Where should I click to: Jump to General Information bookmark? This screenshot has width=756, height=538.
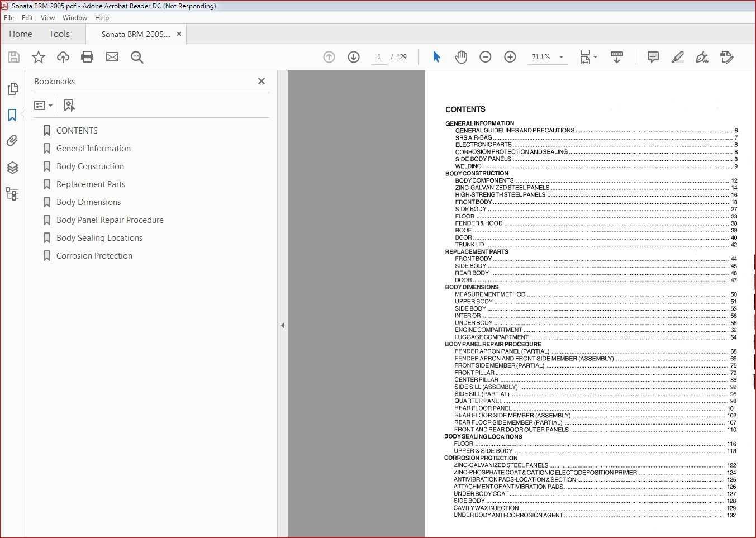point(93,149)
